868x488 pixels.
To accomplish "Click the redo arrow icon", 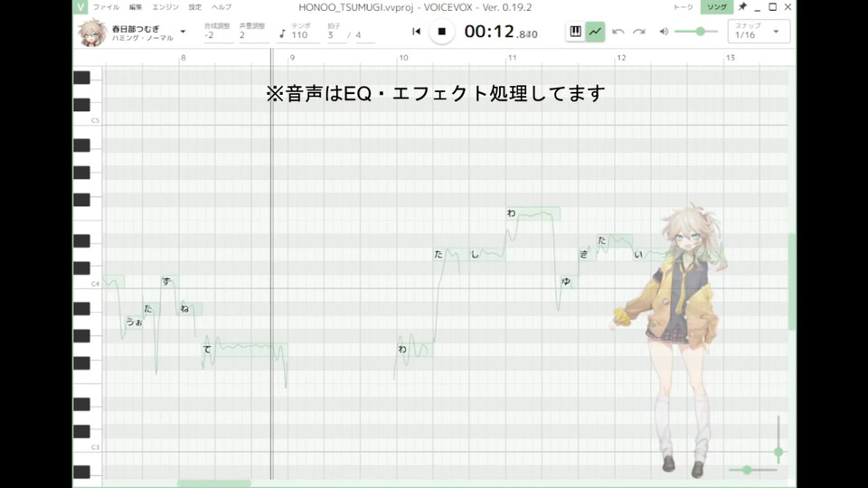I will click(639, 32).
